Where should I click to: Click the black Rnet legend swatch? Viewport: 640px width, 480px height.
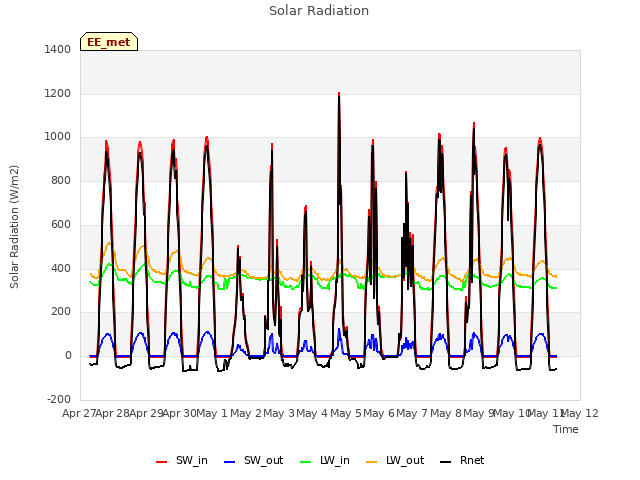(445, 462)
